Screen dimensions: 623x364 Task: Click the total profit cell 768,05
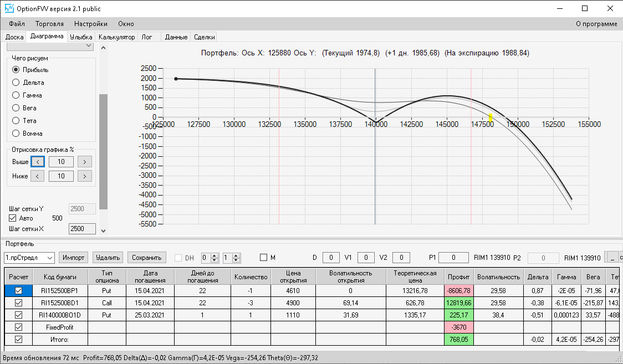458,340
